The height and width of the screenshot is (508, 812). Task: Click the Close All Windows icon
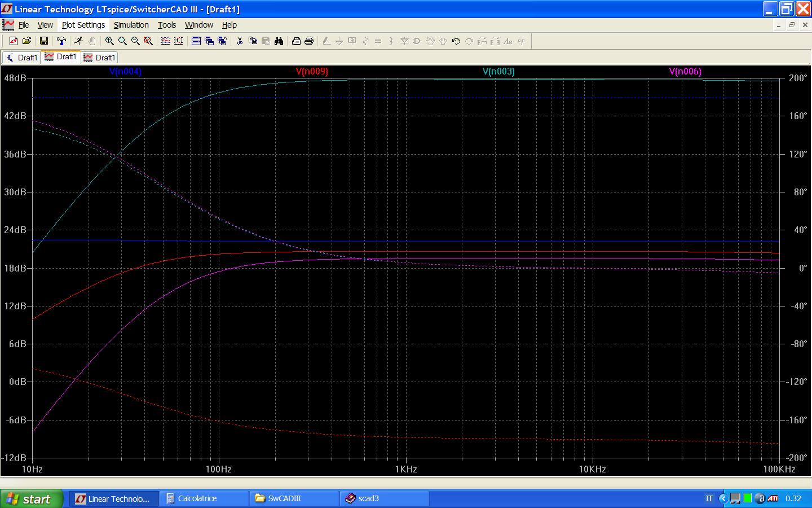coord(222,41)
